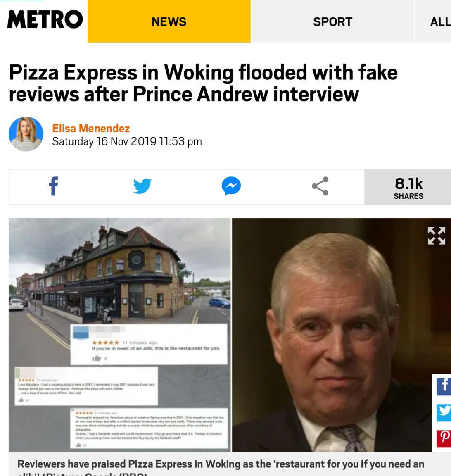
Task: Share the article on Twitter from the top bar
Action: click(142, 186)
